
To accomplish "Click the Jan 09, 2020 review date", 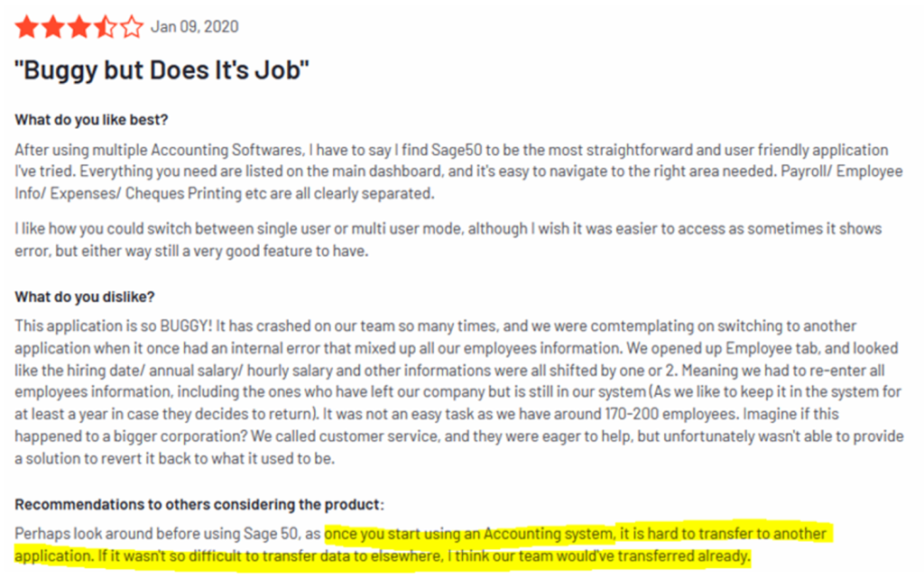I will tap(195, 27).
